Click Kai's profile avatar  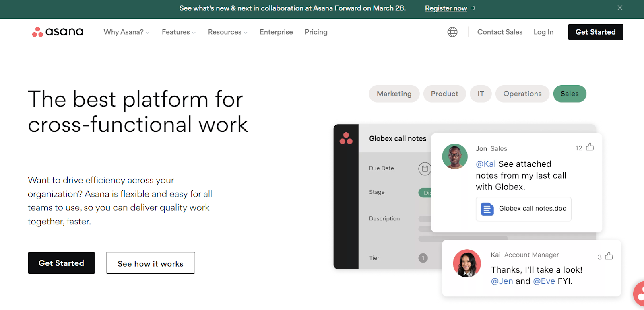467,263
